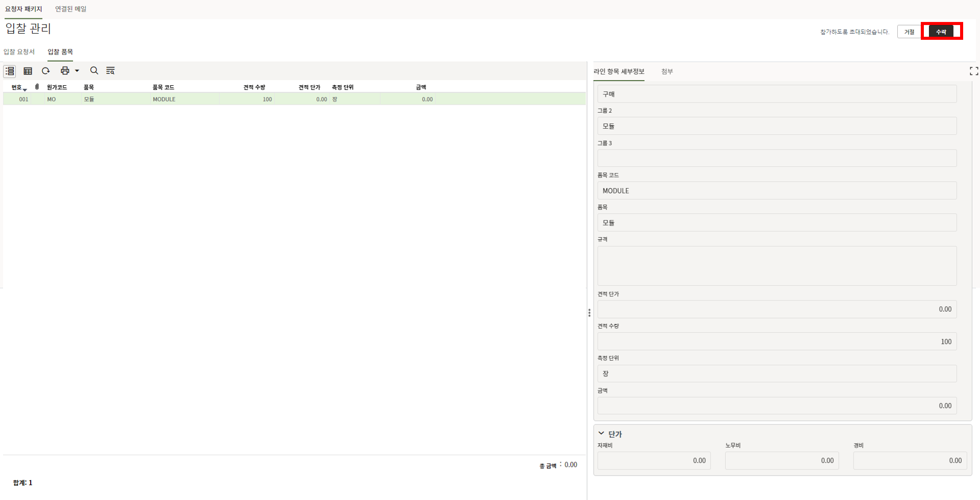Click the 수락 accept button
Viewport: 980px width, 500px height.
click(x=941, y=32)
